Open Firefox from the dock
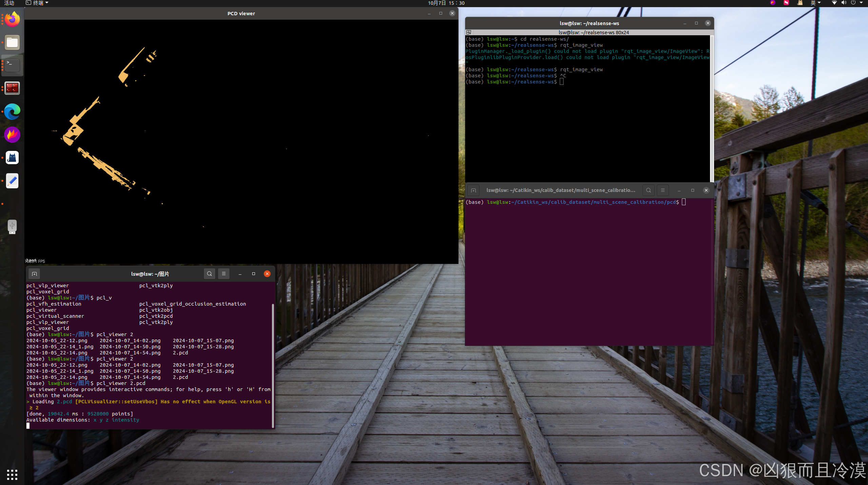The height and width of the screenshot is (485, 868). click(x=12, y=19)
